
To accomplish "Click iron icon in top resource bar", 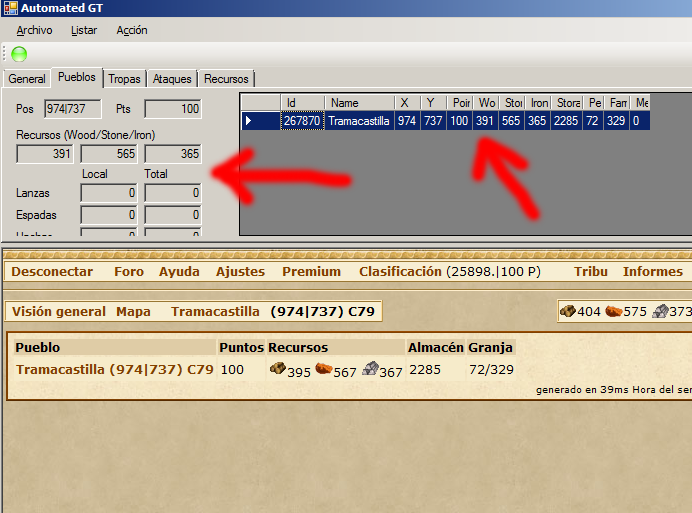I will pyautogui.click(x=660, y=311).
